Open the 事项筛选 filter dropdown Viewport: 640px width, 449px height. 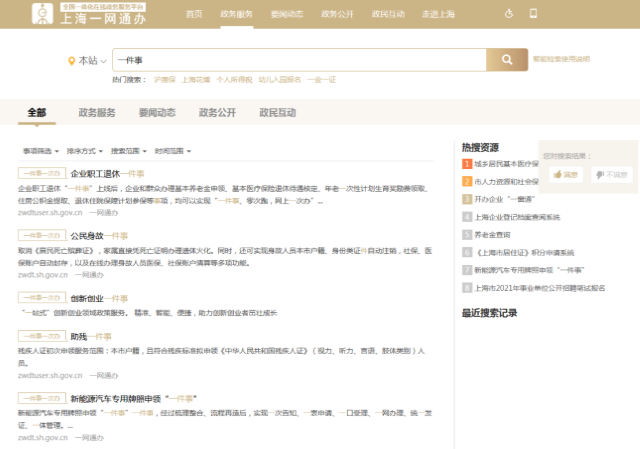(x=40, y=151)
